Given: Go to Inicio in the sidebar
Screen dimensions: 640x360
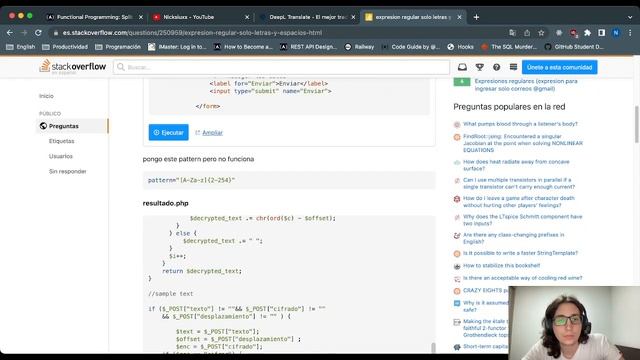Looking at the screenshot, I should coord(46,96).
